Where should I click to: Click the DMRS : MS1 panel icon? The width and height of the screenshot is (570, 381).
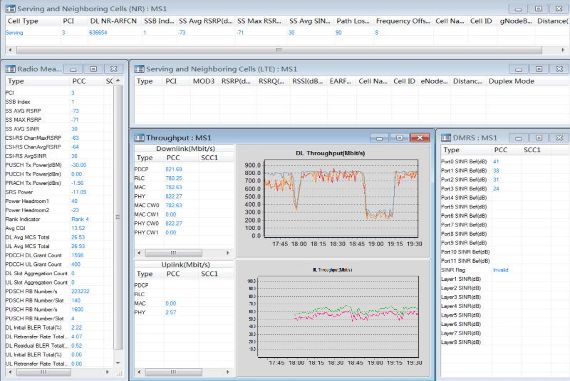(446, 138)
